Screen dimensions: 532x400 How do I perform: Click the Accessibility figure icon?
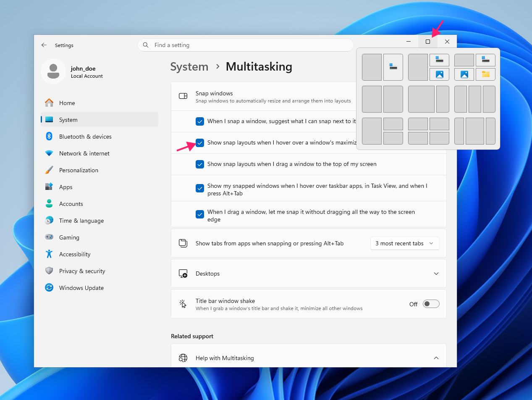pos(49,254)
